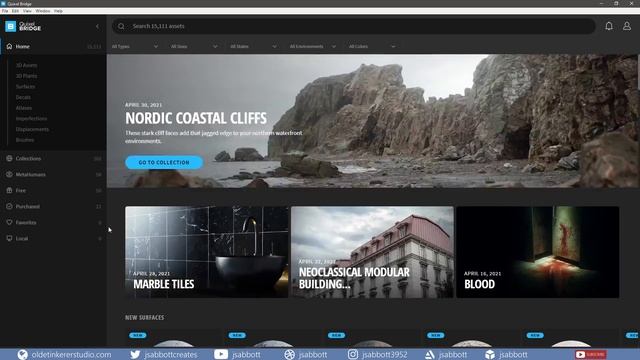Open the Collections section
Screen dimensions: 640x360
53,158
